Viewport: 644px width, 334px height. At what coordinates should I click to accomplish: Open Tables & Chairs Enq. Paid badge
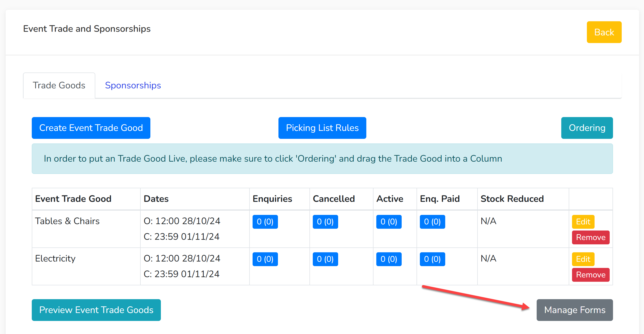click(x=432, y=222)
